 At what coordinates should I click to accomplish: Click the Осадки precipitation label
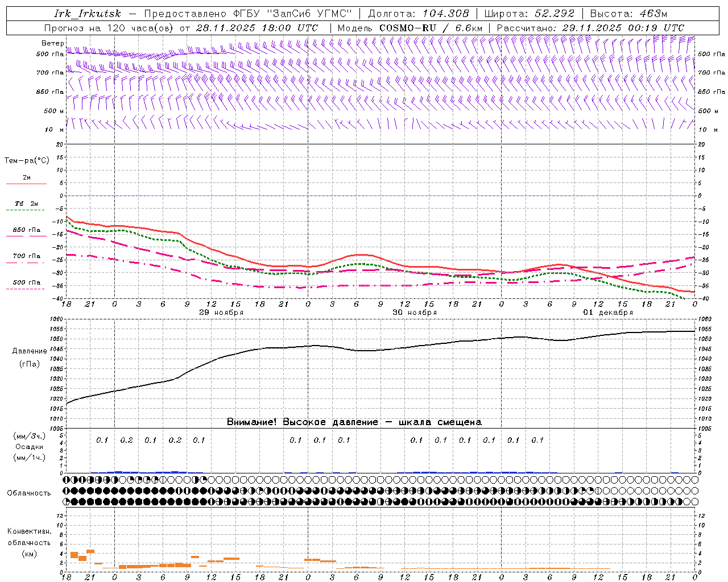[x=30, y=447]
